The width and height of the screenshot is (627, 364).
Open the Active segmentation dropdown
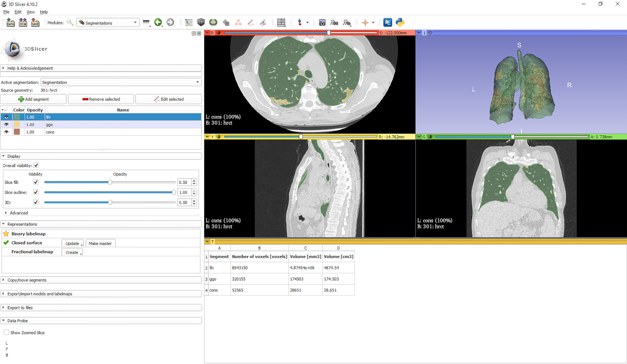121,83
